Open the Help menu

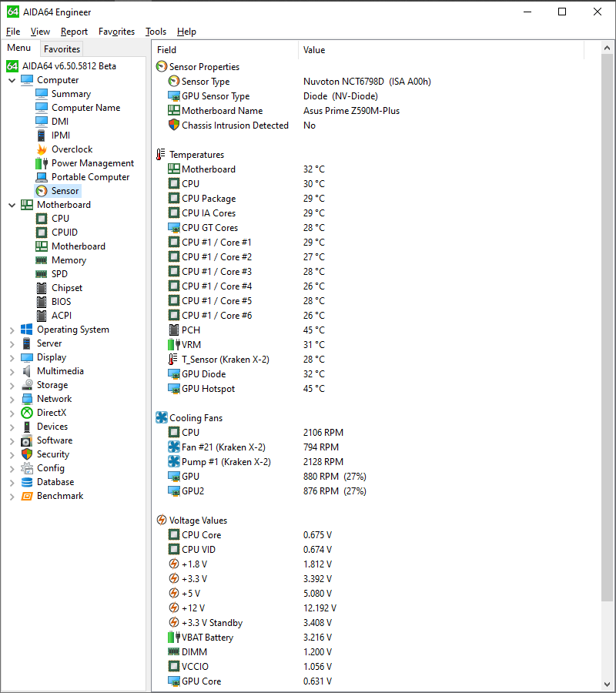pos(186,32)
